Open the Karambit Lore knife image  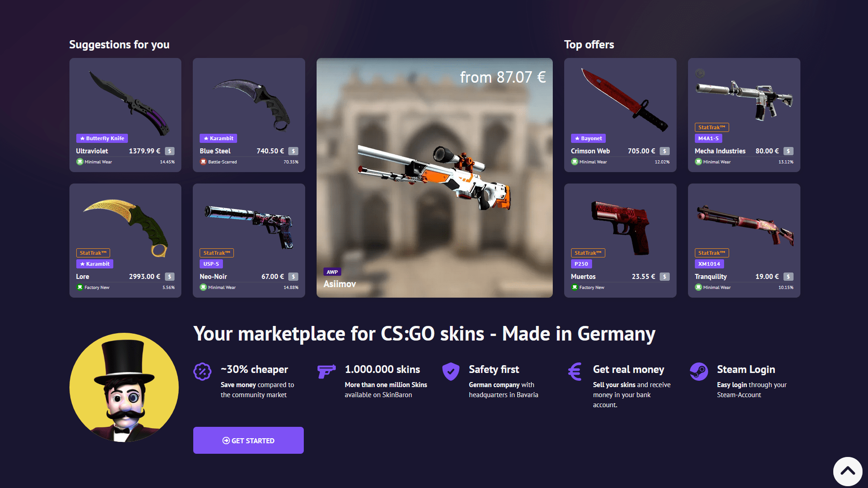pos(126,227)
